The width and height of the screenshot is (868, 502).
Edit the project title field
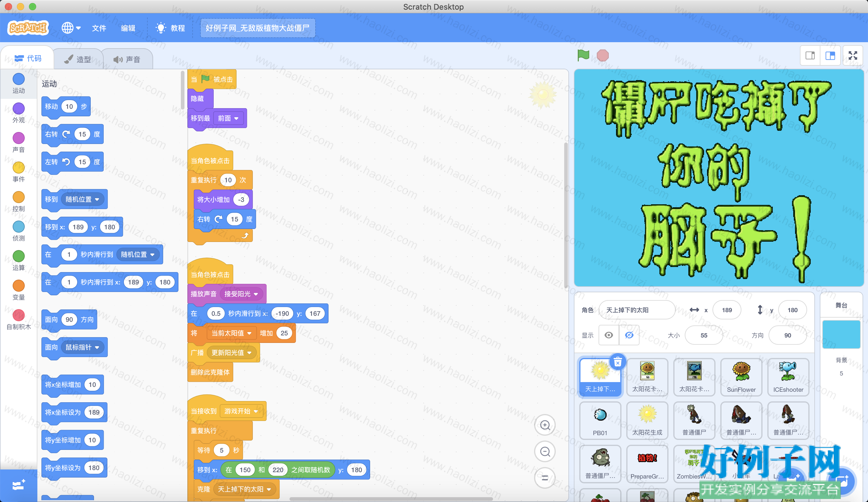[258, 28]
